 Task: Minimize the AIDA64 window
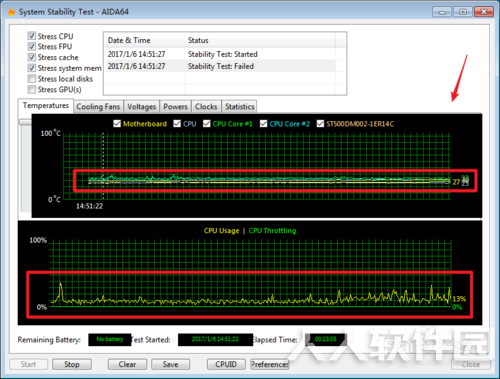[442, 12]
